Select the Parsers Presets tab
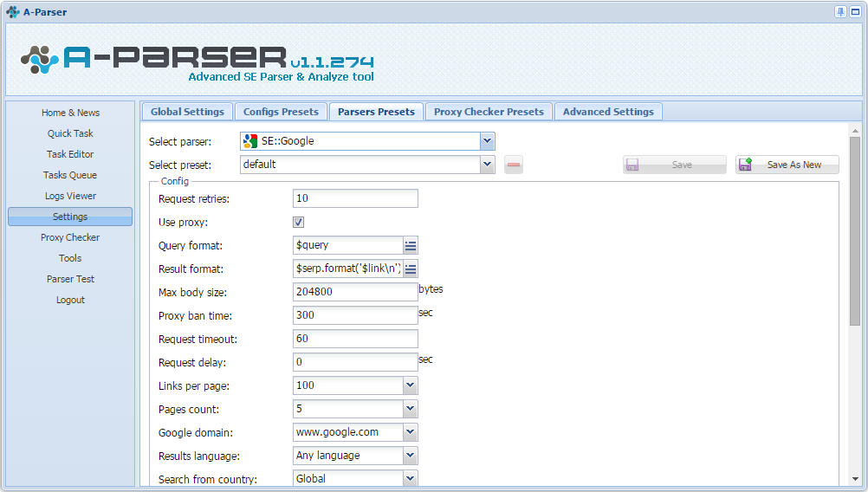The height and width of the screenshot is (492, 868). (x=377, y=112)
